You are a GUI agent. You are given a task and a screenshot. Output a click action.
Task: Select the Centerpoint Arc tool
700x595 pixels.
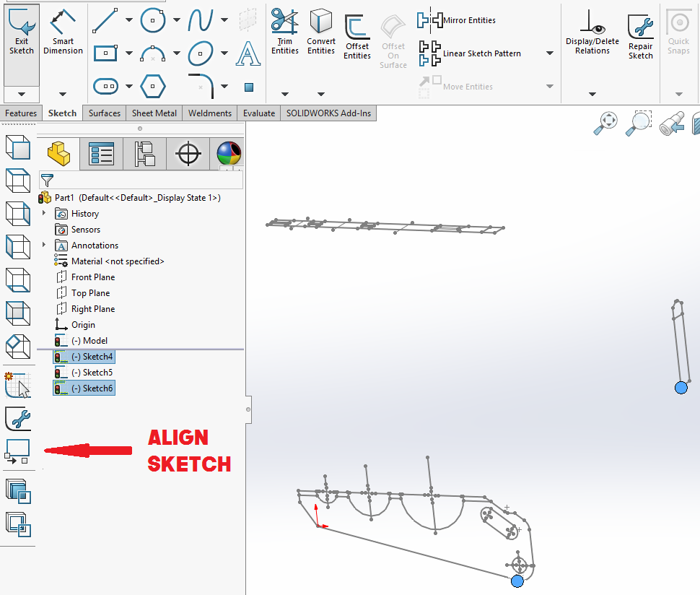pos(153,53)
